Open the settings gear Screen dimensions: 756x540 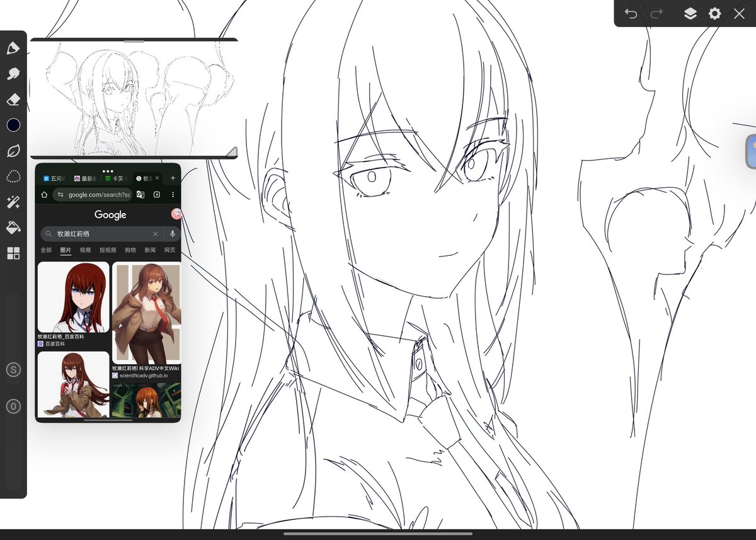coord(714,14)
